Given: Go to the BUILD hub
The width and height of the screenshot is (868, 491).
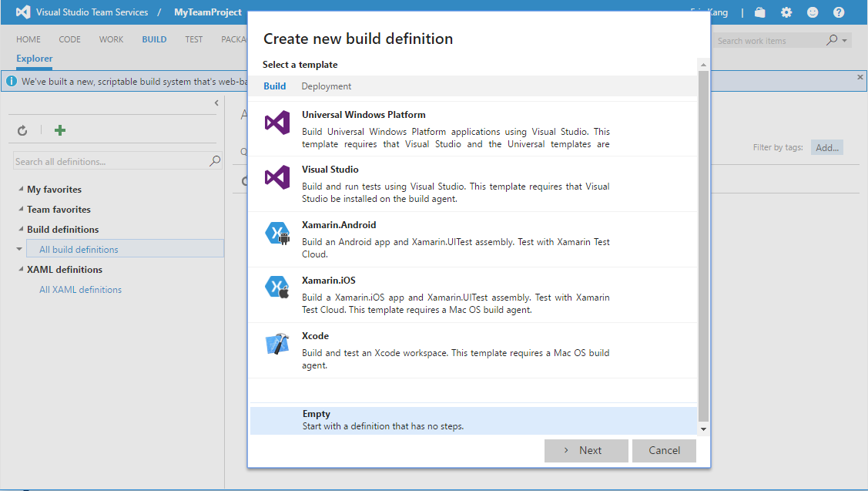Looking at the screenshot, I should point(154,39).
